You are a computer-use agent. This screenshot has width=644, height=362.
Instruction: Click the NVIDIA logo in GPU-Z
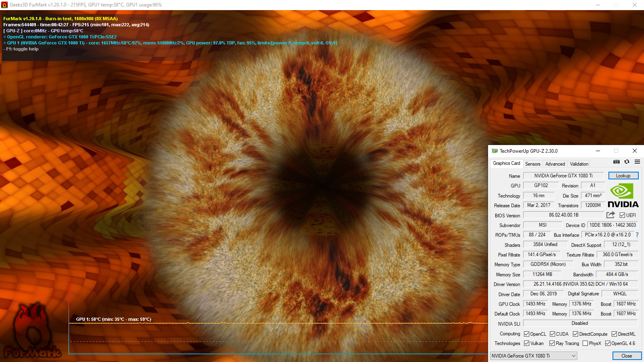623,196
